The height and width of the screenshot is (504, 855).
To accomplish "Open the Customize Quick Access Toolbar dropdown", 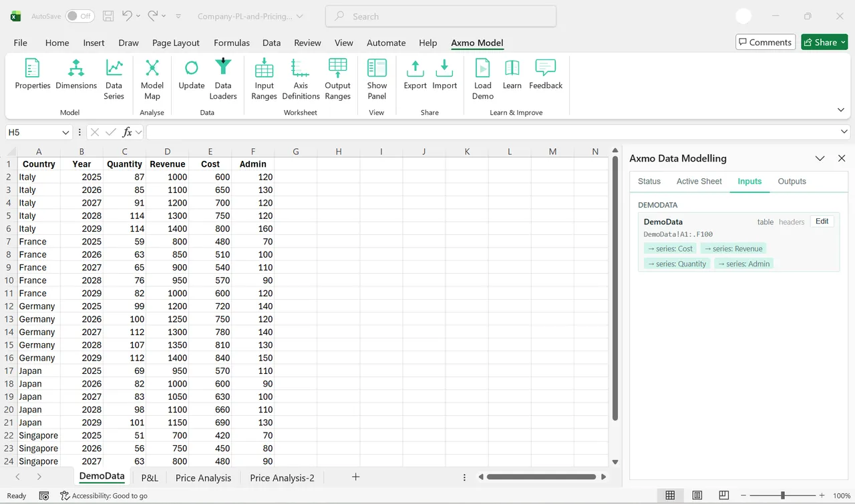I will (178, 16).
